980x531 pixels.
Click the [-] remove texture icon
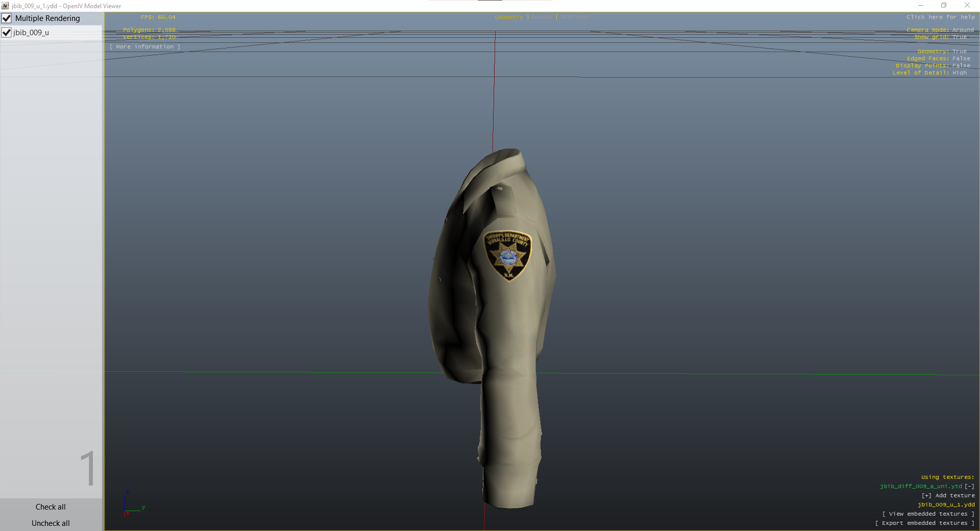(x=969, y=486)
